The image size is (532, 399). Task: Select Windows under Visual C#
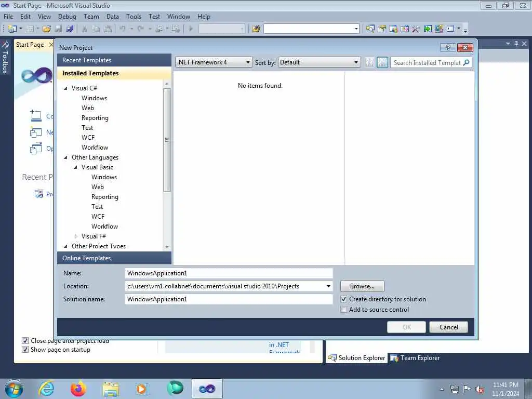[95, 98]
